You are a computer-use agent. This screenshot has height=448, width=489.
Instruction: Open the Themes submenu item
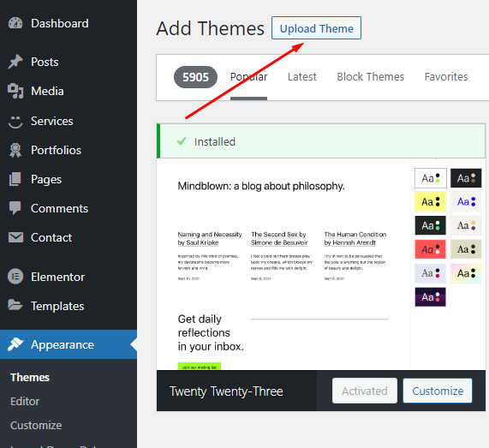point(30,377)
